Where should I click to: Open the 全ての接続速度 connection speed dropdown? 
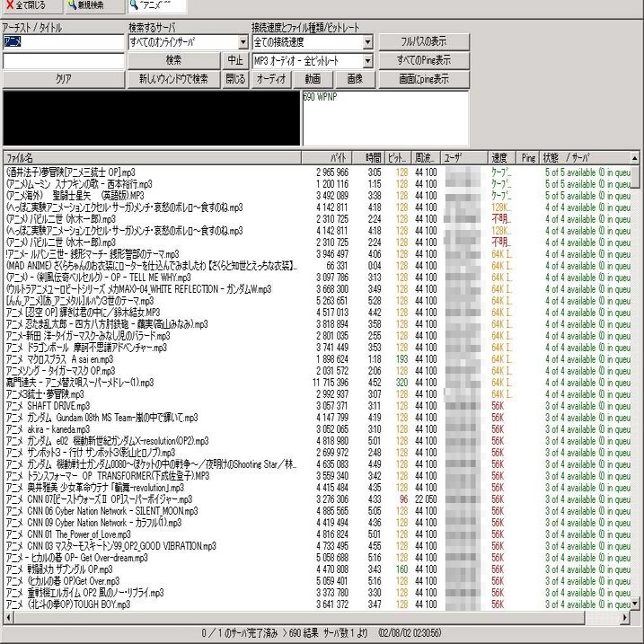(367, 42)
